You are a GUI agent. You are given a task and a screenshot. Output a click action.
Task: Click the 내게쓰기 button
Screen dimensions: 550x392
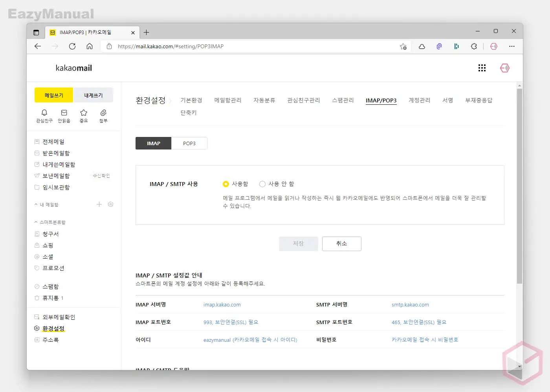point(93,95)
